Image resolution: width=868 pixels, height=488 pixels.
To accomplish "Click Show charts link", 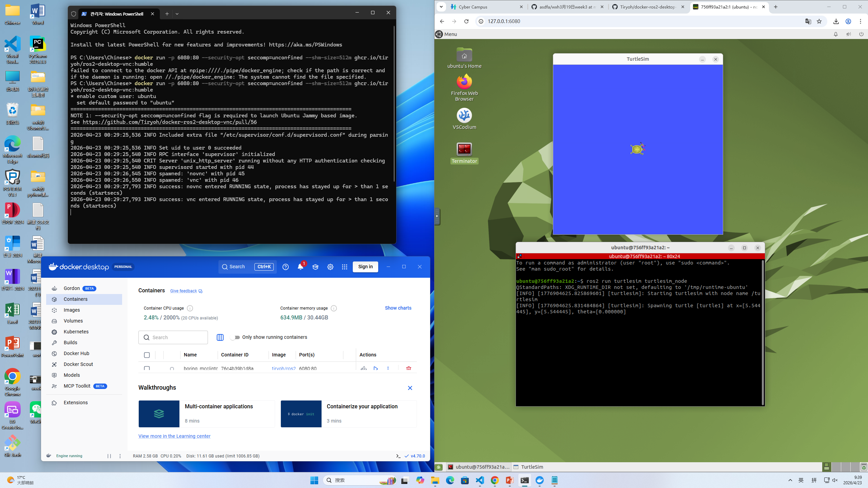I will pos(398,308).
